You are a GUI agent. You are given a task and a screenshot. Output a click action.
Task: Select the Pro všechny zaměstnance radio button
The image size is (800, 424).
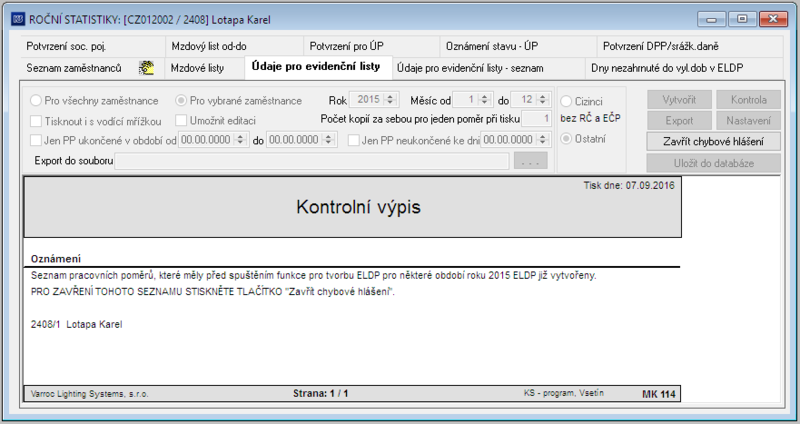pyautogui.click(x=36, y=101)
